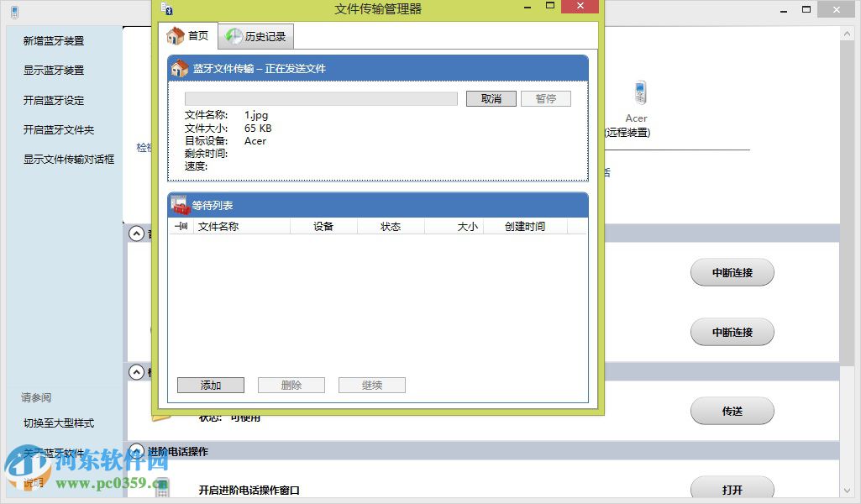Click the 等待列表 package icon
Screen dimensions: 861x504
[x=178, y=204]
